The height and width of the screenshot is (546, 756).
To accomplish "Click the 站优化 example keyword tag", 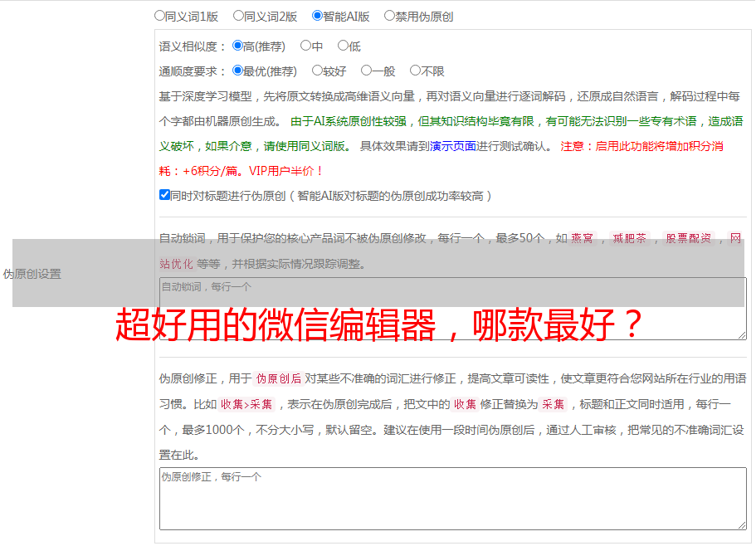I will [177, 264].
